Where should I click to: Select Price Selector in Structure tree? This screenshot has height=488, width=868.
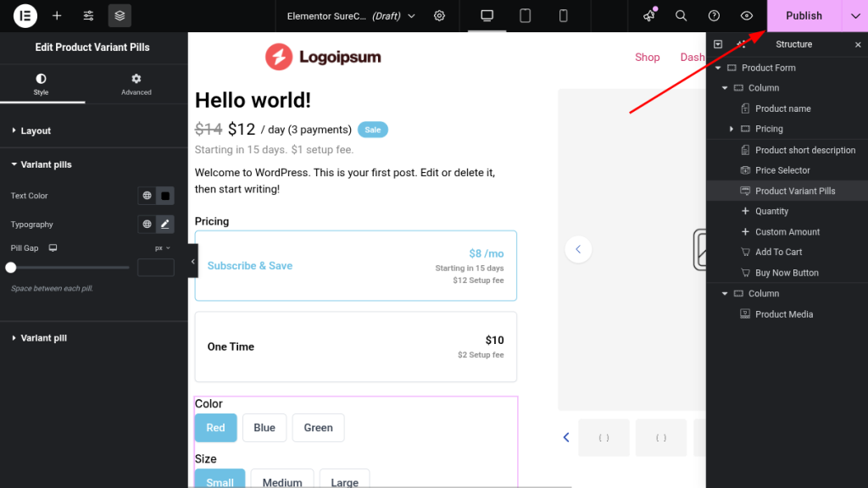pos(782,170)
